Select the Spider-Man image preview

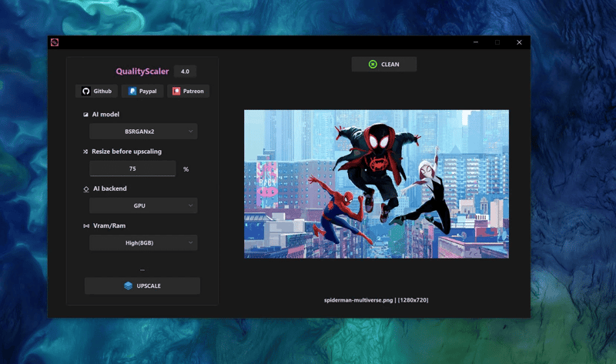coord(377,184)
